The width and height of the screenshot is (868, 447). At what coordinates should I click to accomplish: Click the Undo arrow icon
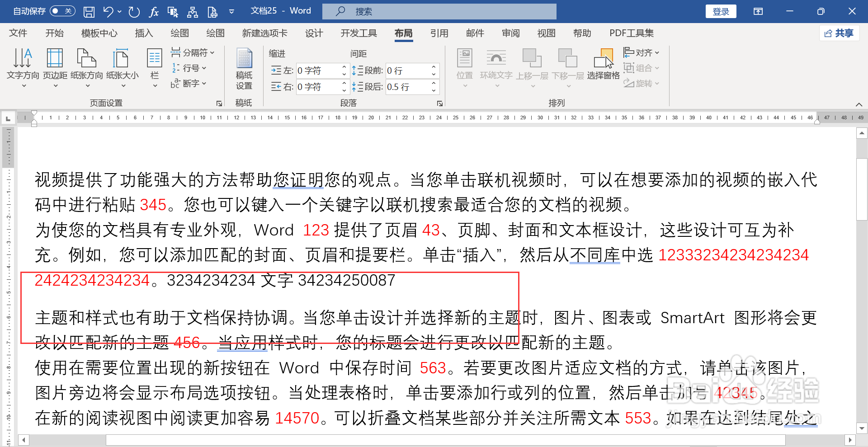108,12
